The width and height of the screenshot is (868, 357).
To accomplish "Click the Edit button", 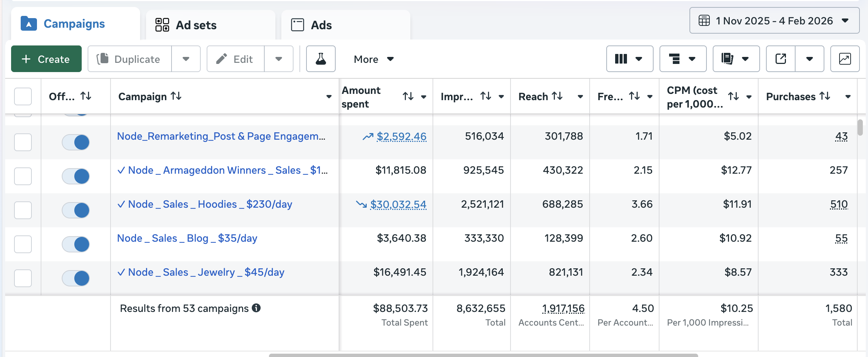I will tap(235, 59).
